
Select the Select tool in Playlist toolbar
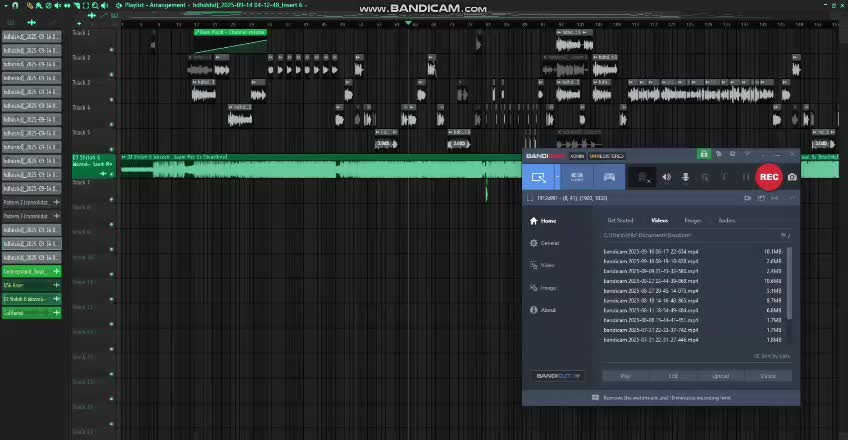coord(86,5)
